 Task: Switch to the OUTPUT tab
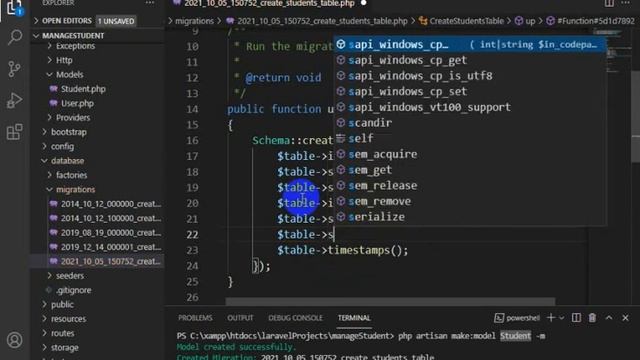(x=240, y=318)
